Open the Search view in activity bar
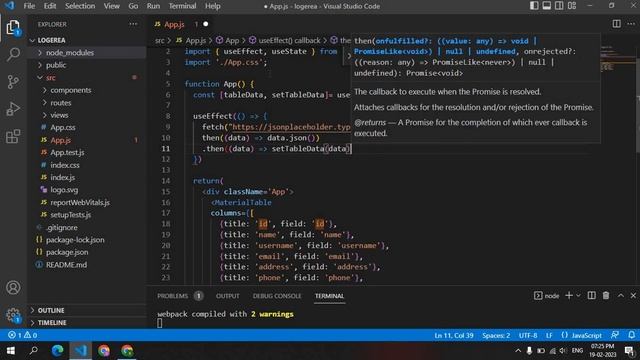The image size is (640, 360). (13, 54)
